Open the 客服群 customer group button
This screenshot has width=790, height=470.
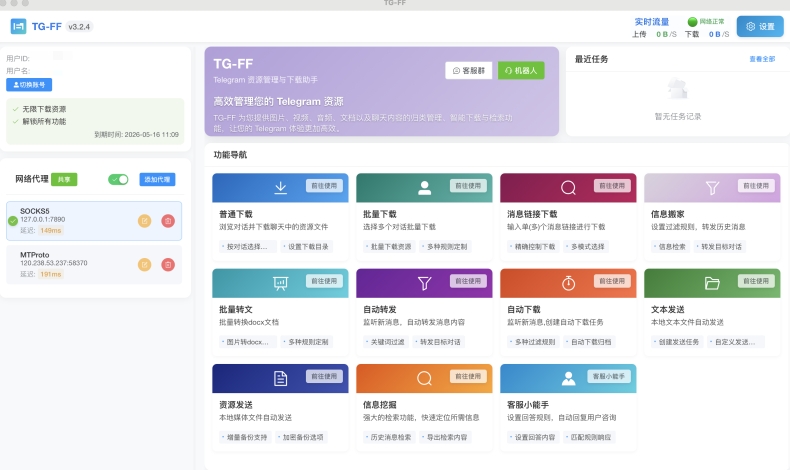click(469, 71)
